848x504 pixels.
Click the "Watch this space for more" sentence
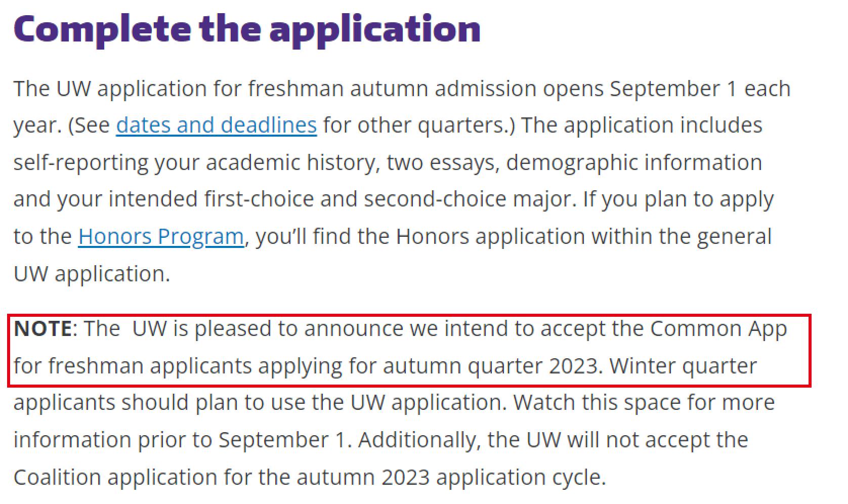(x=644, y=402)
